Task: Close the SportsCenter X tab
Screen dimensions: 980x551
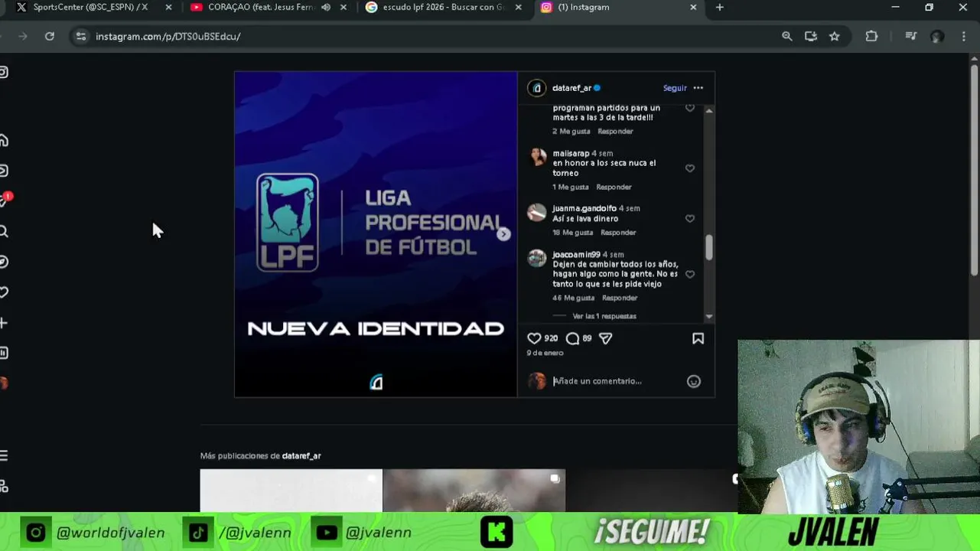Action: click(168, 7)
